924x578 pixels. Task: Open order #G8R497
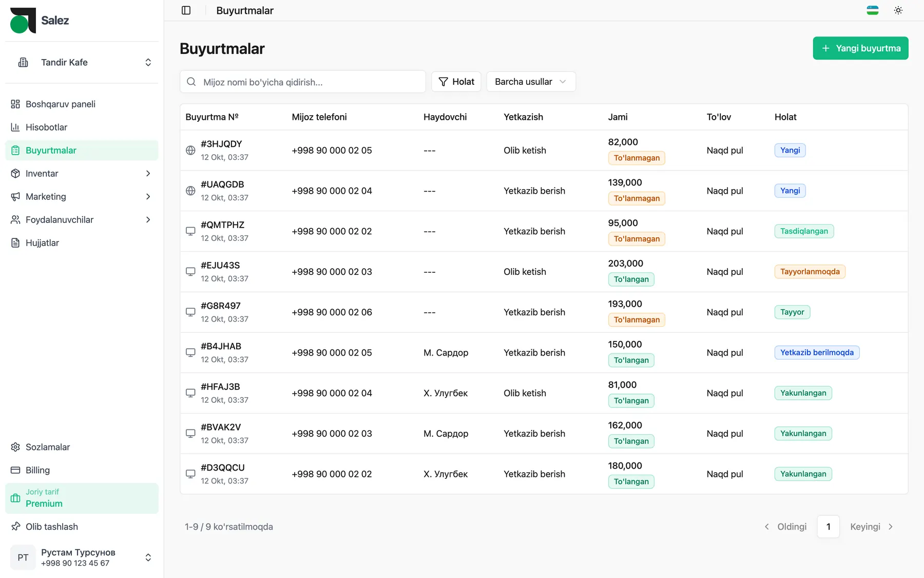[221, 306]
